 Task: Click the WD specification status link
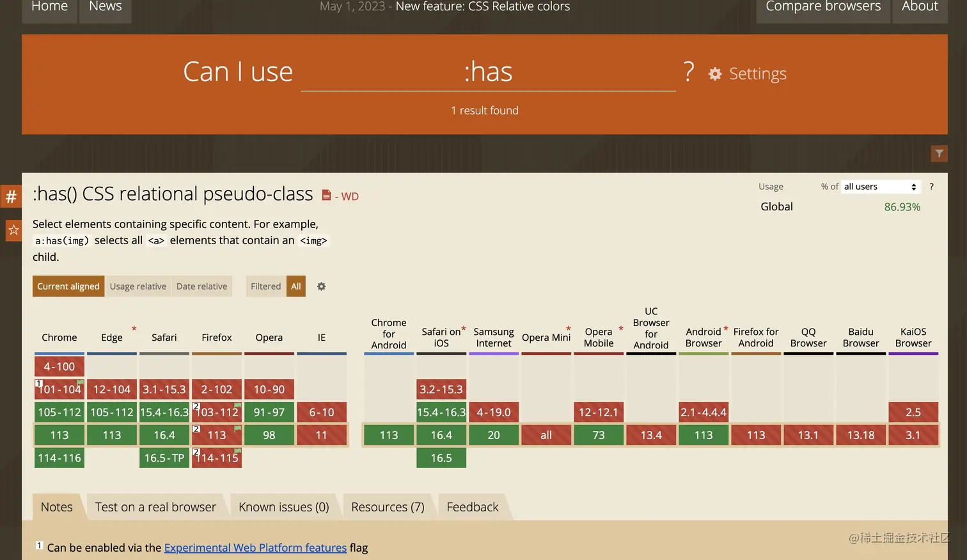350,196
